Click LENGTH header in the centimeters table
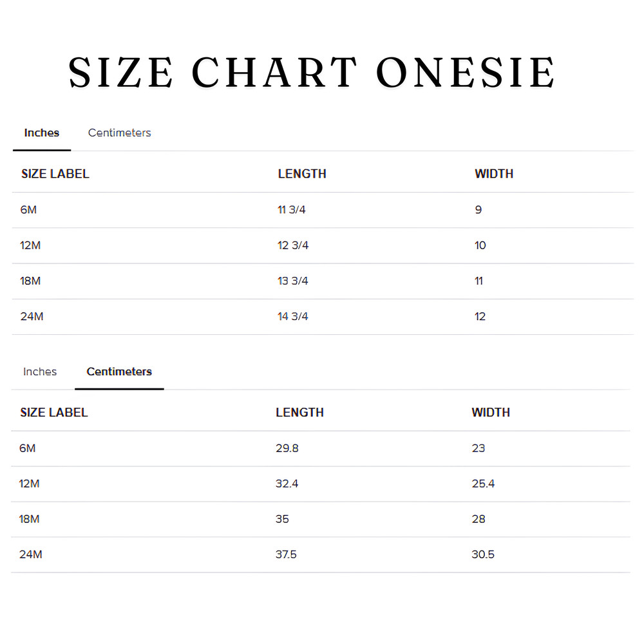The width and height of the screenshot is (644, 644). [299, 413]
